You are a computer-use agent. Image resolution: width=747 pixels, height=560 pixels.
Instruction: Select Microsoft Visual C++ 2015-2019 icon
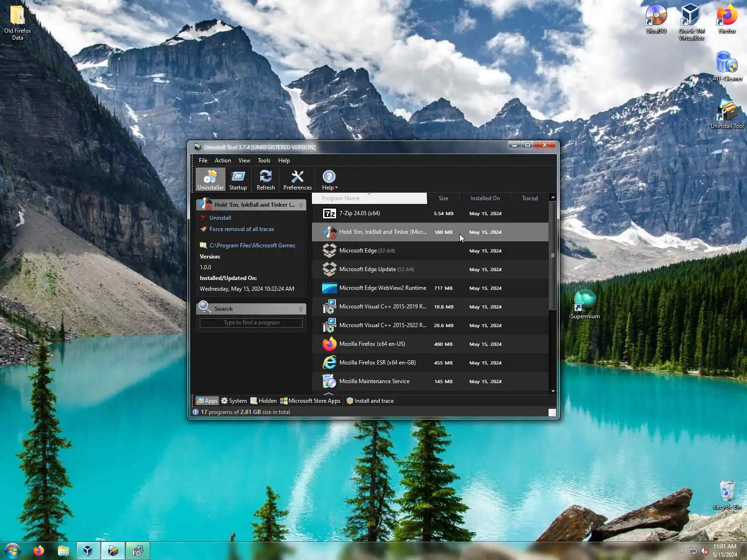pos(329,307)
